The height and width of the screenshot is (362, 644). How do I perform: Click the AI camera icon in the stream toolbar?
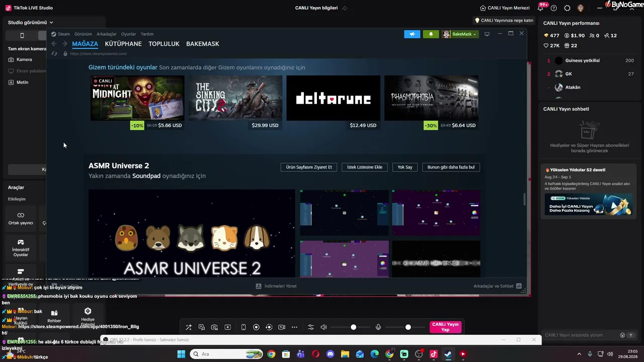pyautogui.click(x=214, y=327)
